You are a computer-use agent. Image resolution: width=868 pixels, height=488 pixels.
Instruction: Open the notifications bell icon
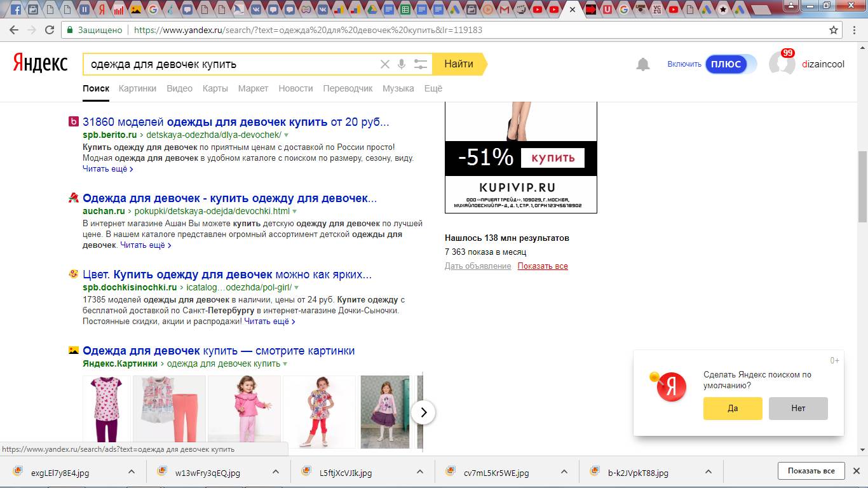coord(643,64)
